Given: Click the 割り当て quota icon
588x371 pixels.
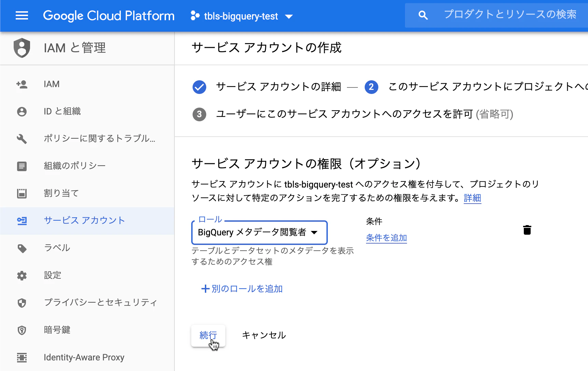Looking at the screenshot, I should [22, 193].
